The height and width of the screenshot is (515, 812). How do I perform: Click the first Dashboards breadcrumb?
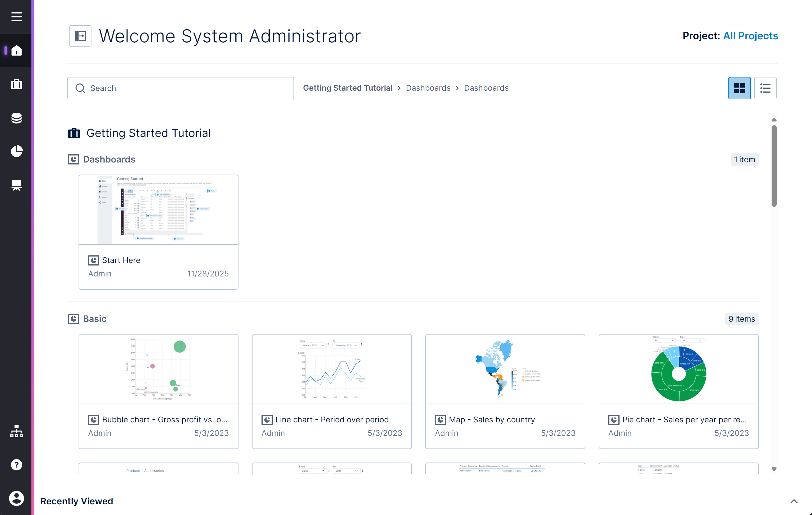pyautogui.click(x=428, y=88)
